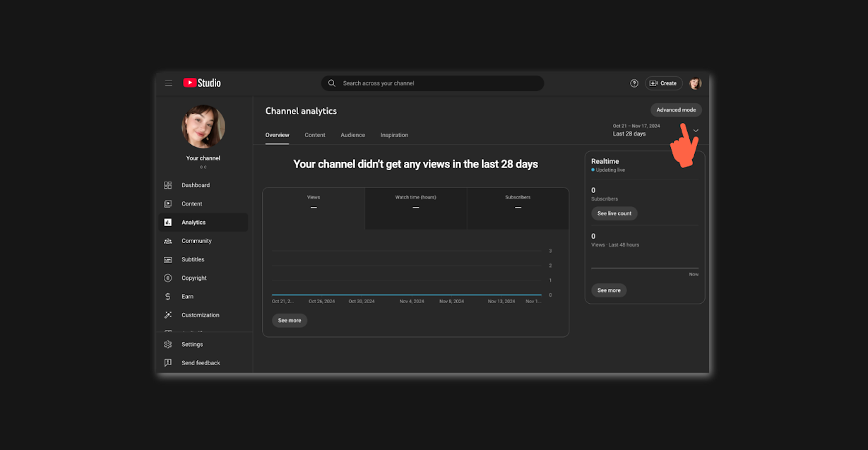Open the Community section
Screen dimensions: 868x450
pos(197,241)
